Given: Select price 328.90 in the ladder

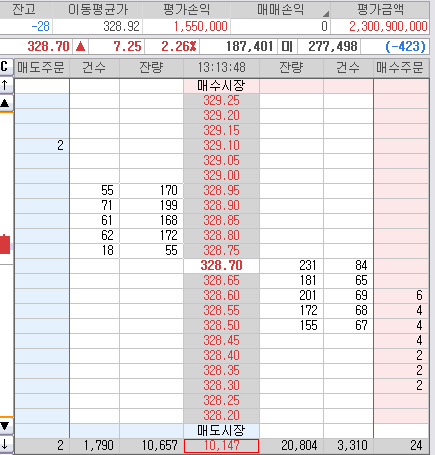Looking at the screenshot, I should point(221,206).
